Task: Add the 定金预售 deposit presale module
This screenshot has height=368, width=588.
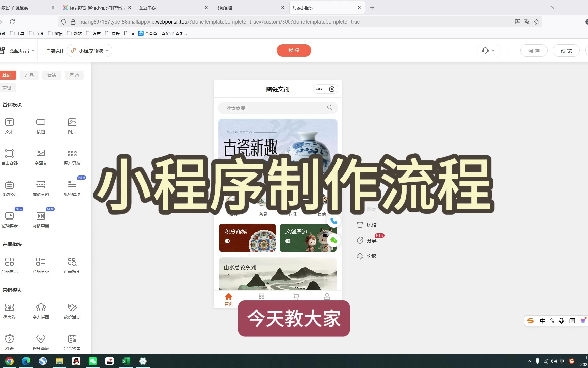Action: [72, 342]
